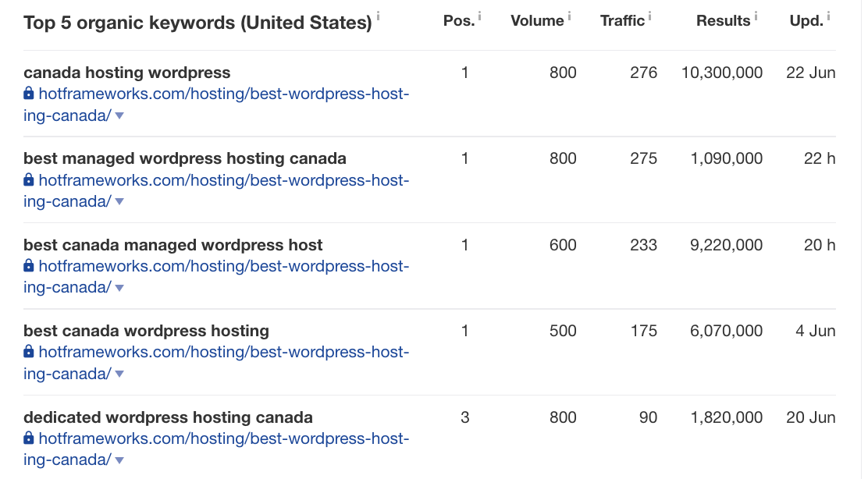Click lock icon under dedicated wordpress hosting canada
The image size is (868, 479).
[x=29, y=438]
